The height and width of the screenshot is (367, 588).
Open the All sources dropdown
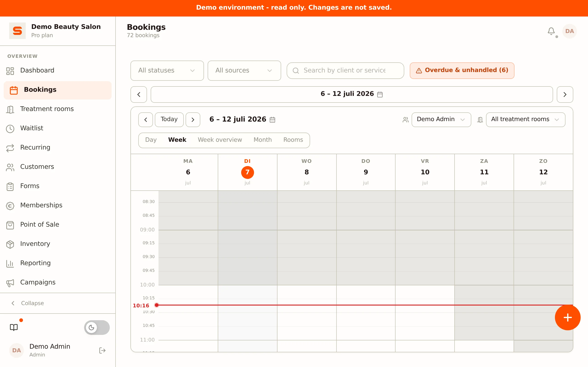point(244,70)
